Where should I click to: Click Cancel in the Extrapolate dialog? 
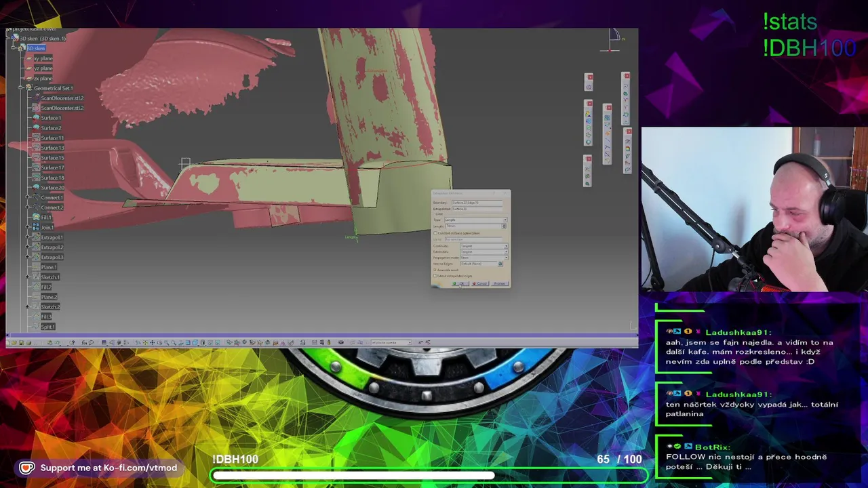[481, 283]
